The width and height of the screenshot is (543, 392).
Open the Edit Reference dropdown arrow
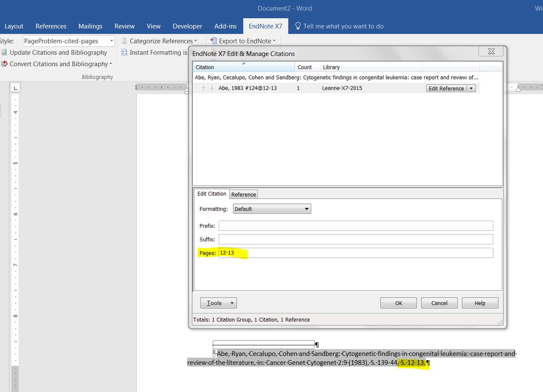point(471,88)
